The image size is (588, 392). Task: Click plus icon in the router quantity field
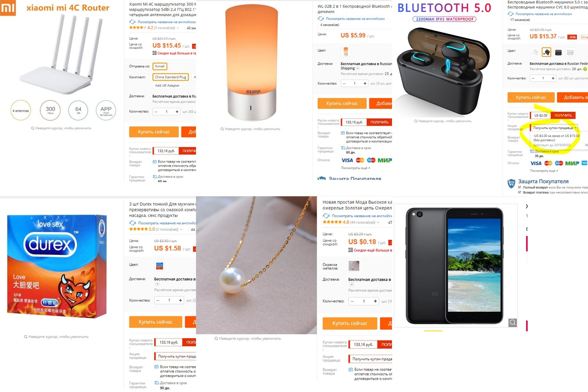coord(177,112)
